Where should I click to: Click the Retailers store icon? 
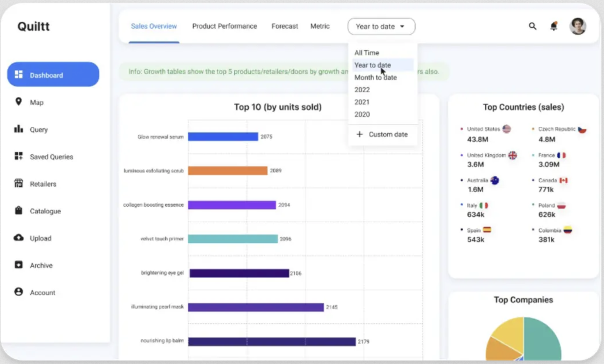pos(18,183)
